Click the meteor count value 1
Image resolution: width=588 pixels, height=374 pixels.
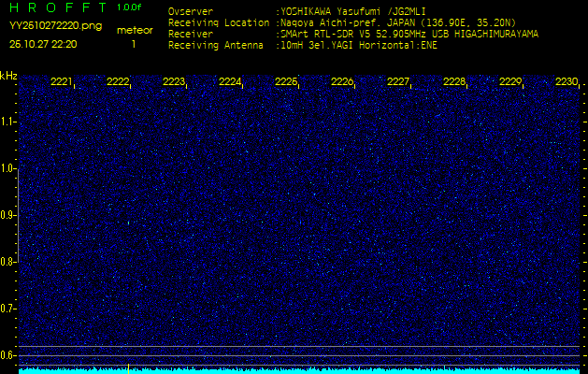tap(133, 44)
